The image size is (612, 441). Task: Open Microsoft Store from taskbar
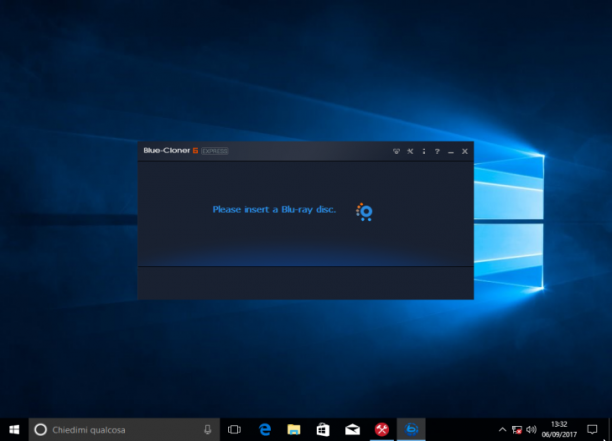(323, 430)
